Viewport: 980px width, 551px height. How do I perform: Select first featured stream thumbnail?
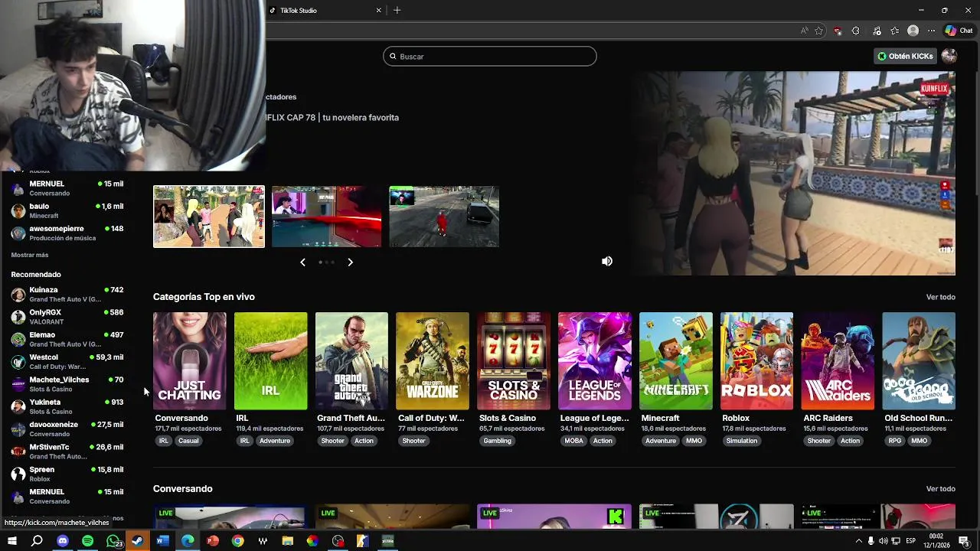(x=209, y=217)
